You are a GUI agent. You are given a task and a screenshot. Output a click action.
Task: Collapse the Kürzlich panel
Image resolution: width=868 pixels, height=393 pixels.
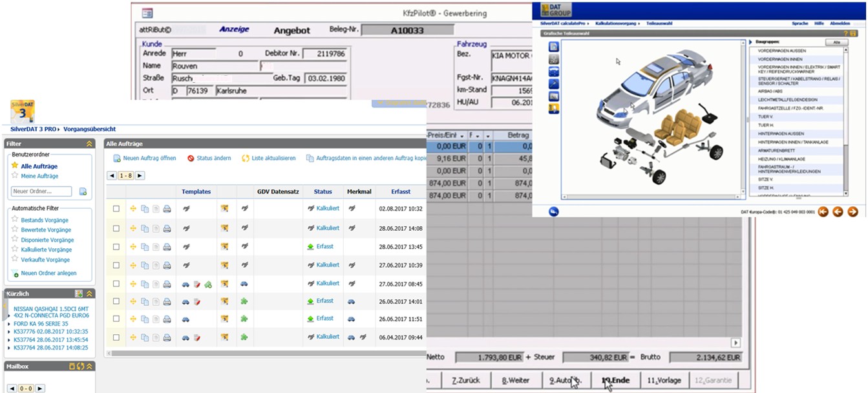pos(90,293)
